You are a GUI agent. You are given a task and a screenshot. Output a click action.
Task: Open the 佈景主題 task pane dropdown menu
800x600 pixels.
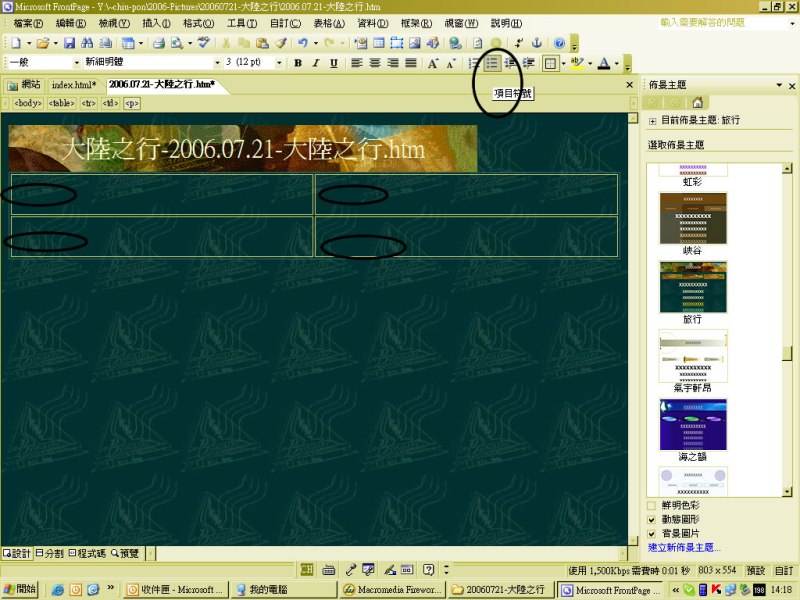click(x=779, y=85)
